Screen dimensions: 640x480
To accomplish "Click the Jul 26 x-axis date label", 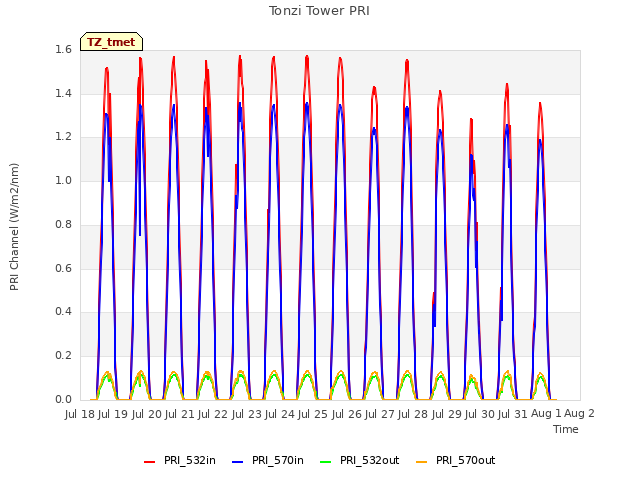I will coord(347,414).
